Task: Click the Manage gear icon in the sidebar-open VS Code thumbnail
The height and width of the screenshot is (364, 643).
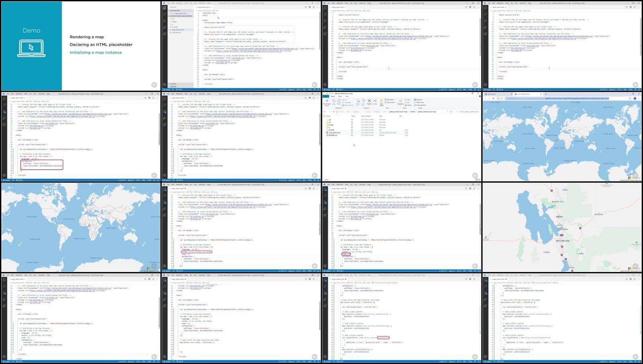Action: 164,85
